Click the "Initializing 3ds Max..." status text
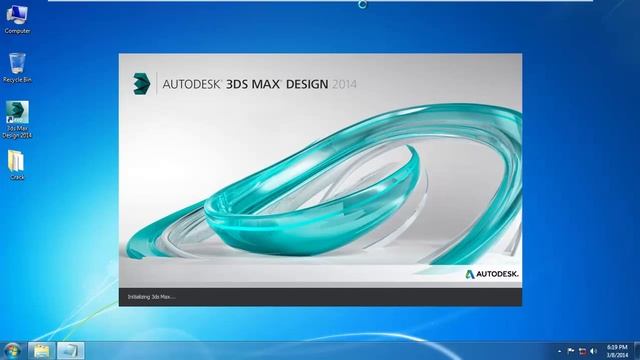The height and width of the screenshot is (360, 640). (151, 297)
